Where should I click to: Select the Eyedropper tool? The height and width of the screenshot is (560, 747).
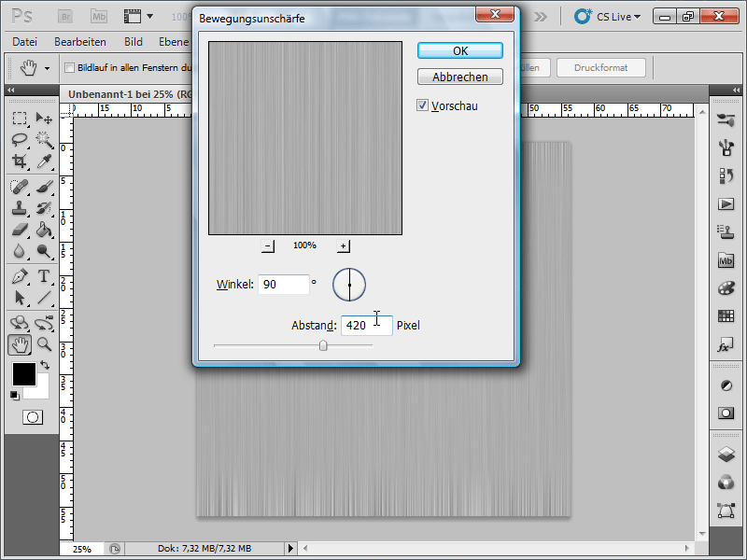pos(44,161)
